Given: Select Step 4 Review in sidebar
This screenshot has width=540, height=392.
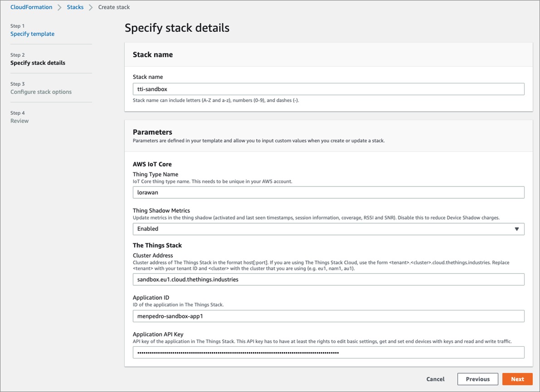Looking at the screenshot, I should [19, 121].
